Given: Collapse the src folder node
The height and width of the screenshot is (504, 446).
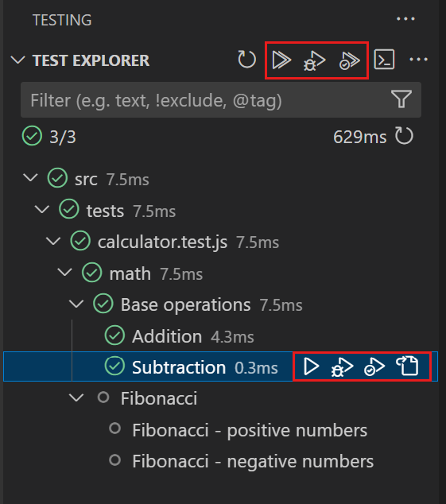Looking at the screenshot, I should (x=30, y=178).
